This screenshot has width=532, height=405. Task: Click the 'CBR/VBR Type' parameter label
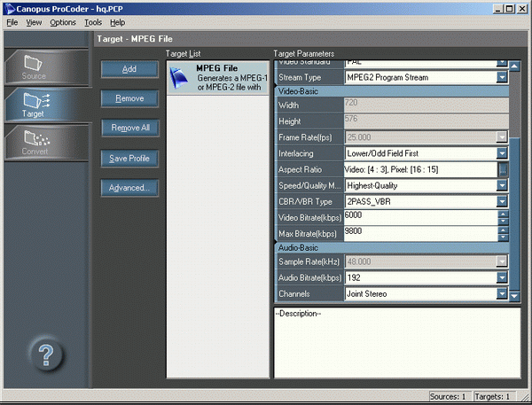pos(305,202)
